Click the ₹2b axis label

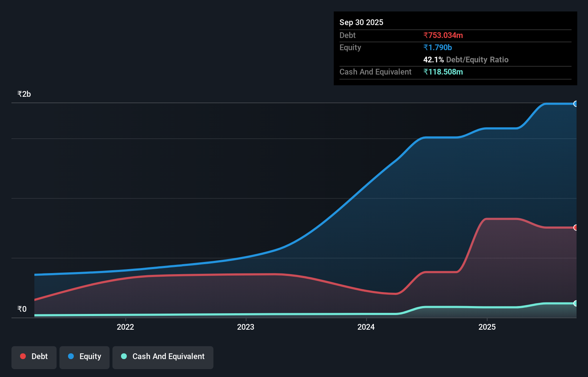point(24,94)
